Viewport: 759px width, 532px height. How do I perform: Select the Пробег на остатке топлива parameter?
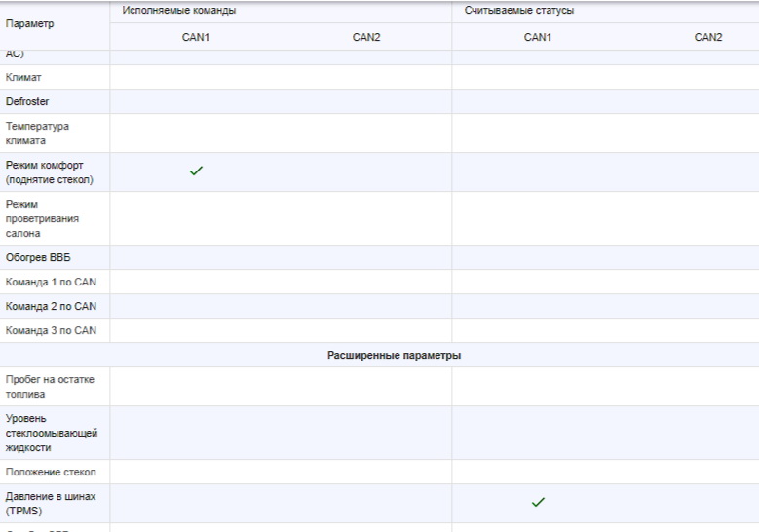[x=50, y=387]
